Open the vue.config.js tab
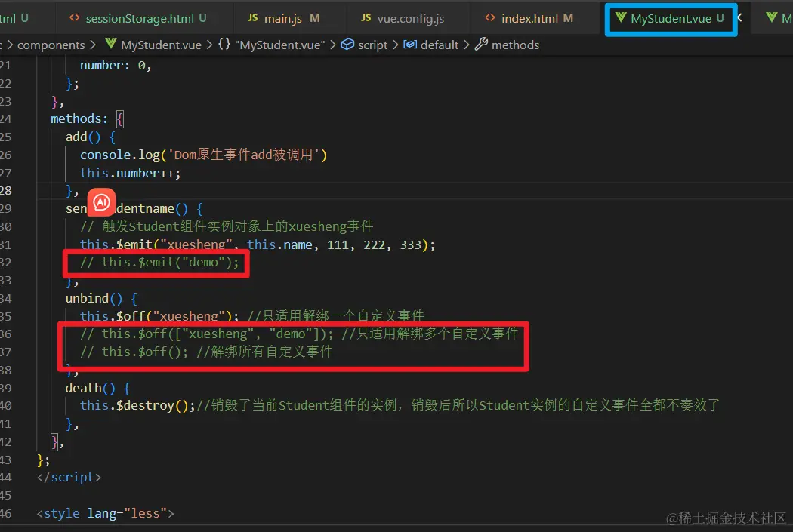 [403, 19]
